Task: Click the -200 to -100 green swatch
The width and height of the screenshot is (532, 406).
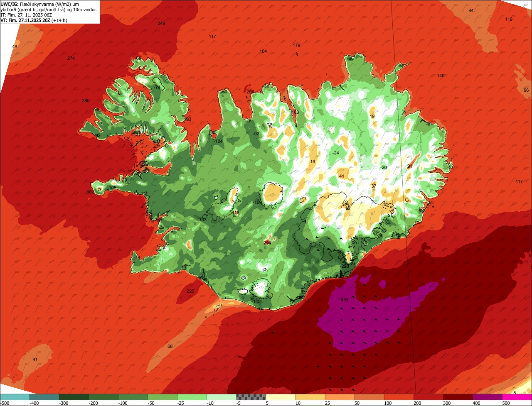Action: pyautogui.click(x=103, y=397)
